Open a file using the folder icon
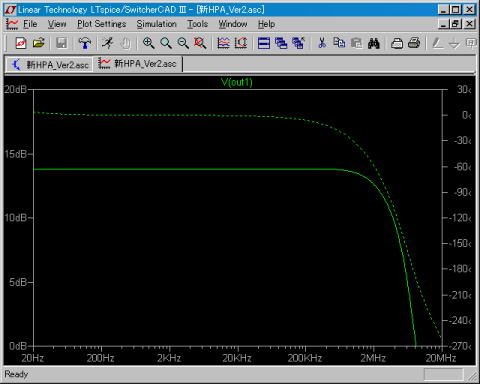 [39, 43]
